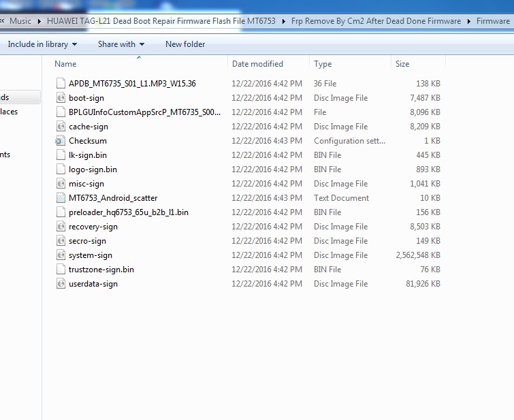Expand the arrow after HUAWEI TAG-L21 breadcrumb
Image resolution: width=514 pixels, height=420 pixels.
coord(284,21)
